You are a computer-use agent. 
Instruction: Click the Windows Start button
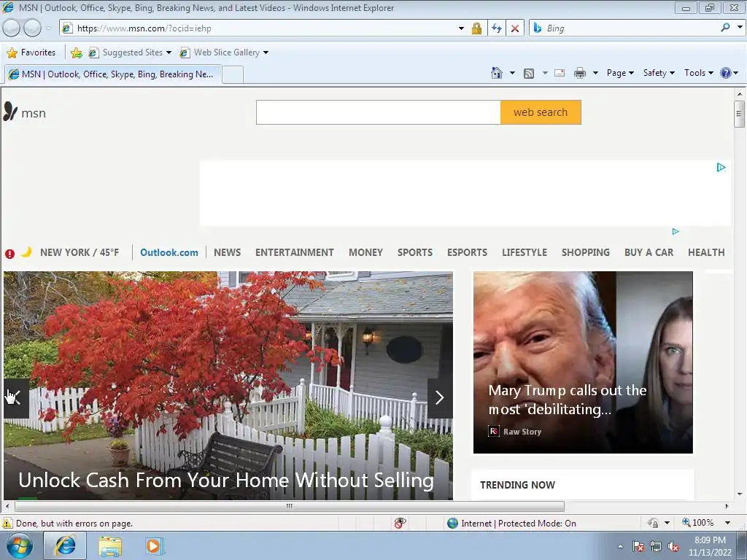19,545
